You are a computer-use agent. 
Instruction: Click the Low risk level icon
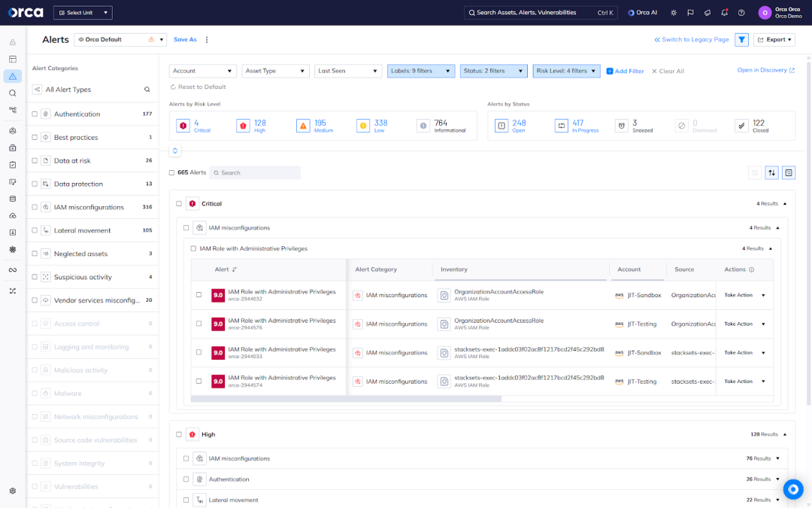[x=363, y=126]
